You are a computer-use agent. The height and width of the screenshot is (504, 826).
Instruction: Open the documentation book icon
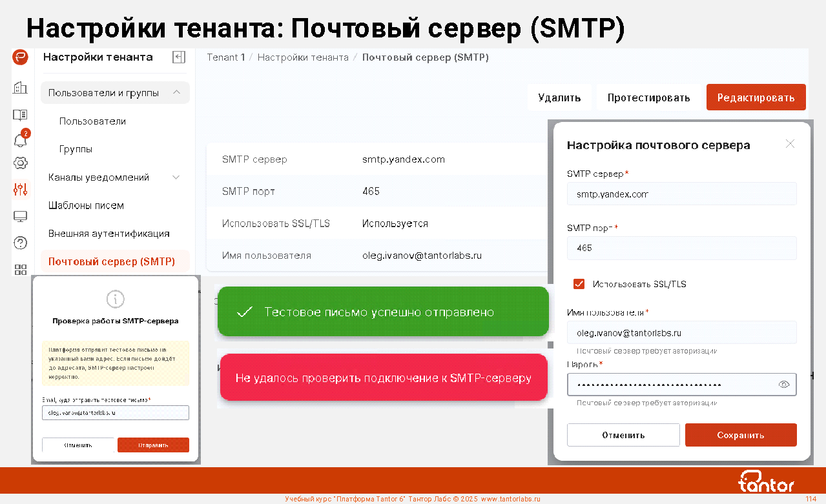click(20, 115)
